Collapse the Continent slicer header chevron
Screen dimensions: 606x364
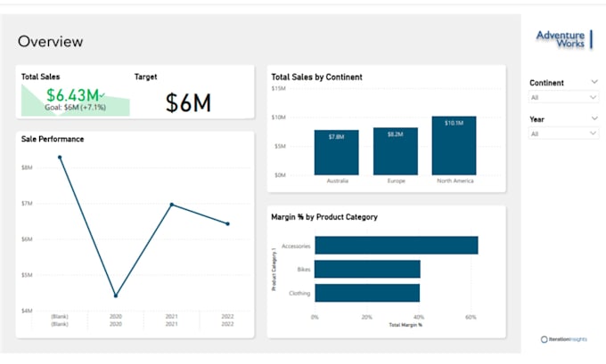594,82
